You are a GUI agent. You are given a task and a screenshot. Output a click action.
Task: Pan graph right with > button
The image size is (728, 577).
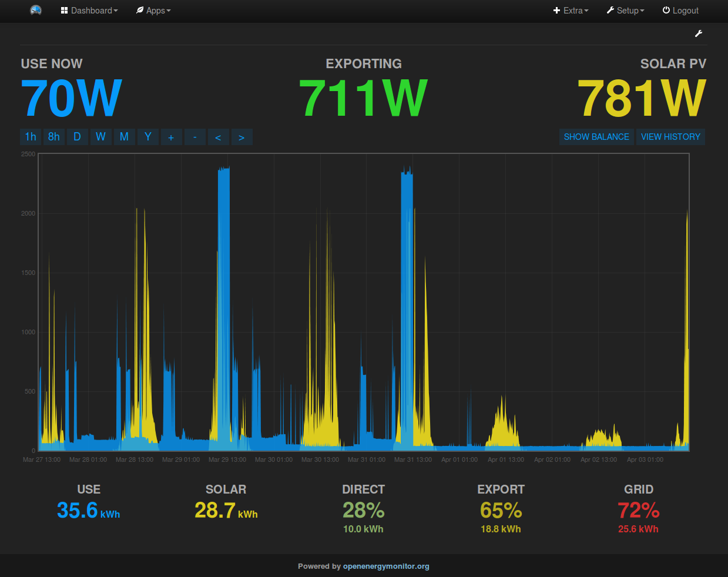241,137
